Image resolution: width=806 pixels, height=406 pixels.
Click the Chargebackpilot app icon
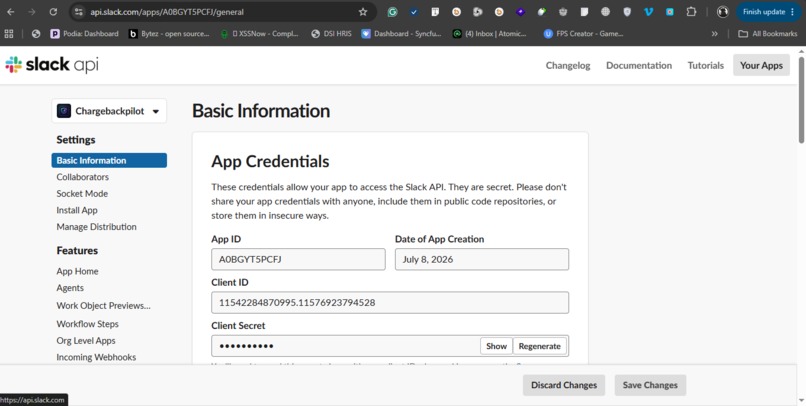pyautogui.click(x=64, y=111)
